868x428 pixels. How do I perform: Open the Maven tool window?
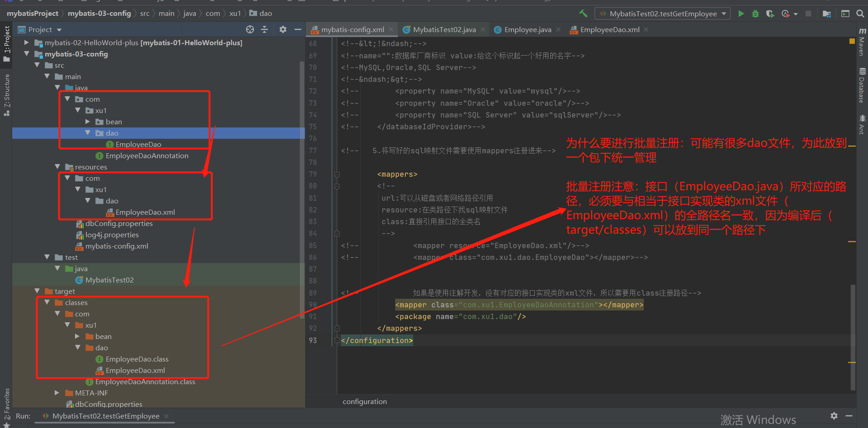862,42
